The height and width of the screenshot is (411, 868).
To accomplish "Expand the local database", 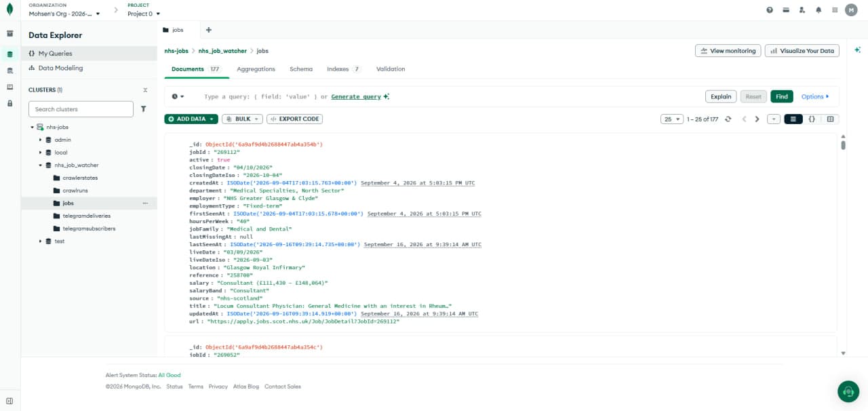I will (40, 153).
